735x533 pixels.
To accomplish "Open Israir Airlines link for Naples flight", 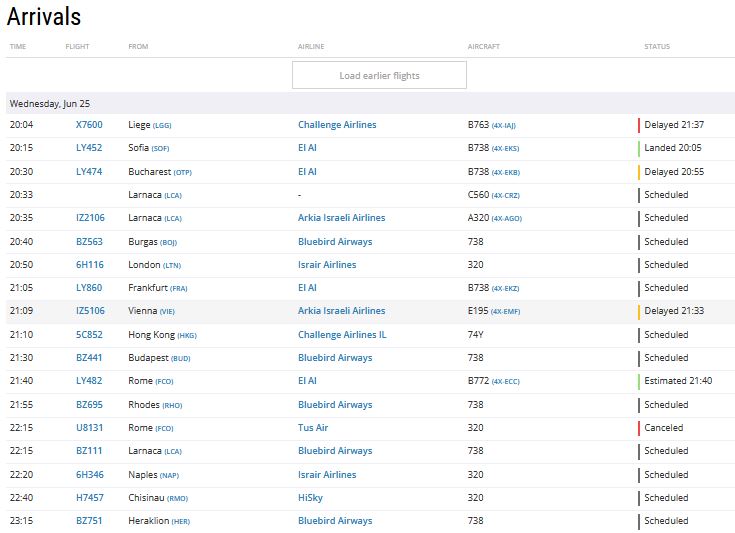I will [327, 474].
